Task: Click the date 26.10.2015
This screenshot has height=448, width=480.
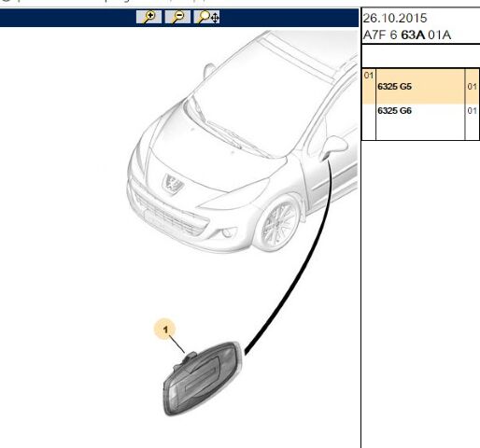Action: pyautogui.click(x=395, y=18)
